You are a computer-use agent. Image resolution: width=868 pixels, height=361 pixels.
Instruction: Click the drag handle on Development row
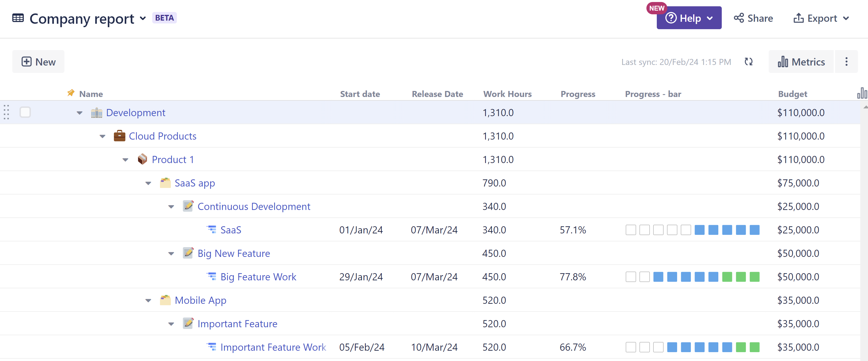point(6,112)
